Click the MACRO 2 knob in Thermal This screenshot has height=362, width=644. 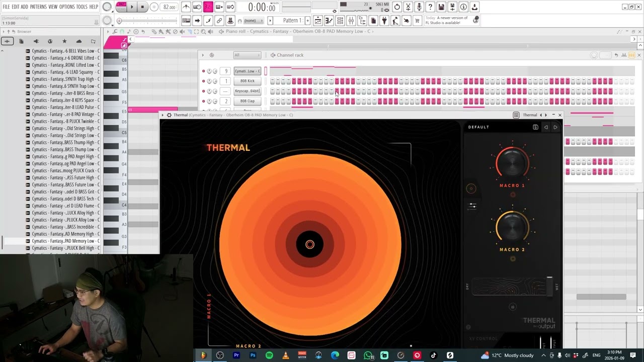pyautogui.click(x=512, y=227)
